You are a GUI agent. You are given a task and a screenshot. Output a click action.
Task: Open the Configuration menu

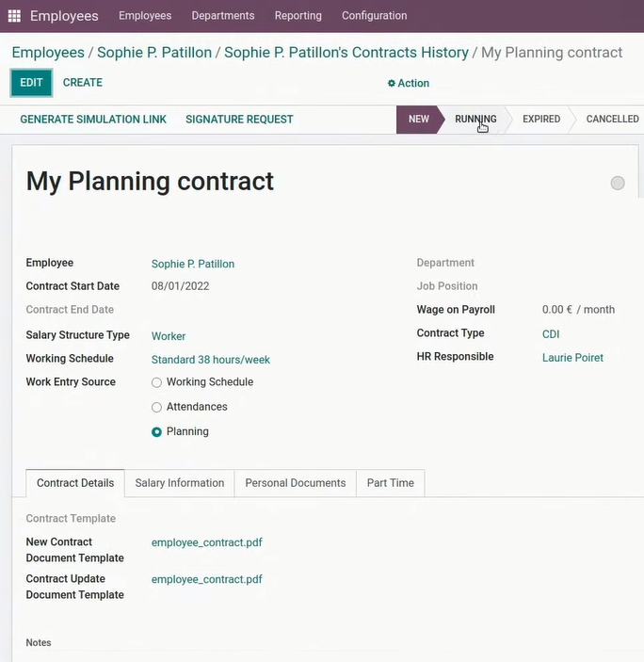pyautogui.click(x=375, y=16)
